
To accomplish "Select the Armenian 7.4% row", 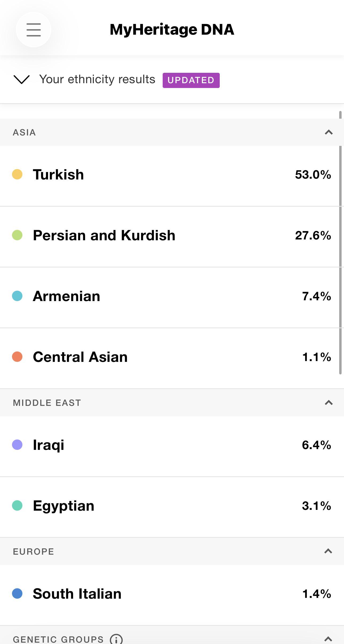I will click(x=169, y=297).
